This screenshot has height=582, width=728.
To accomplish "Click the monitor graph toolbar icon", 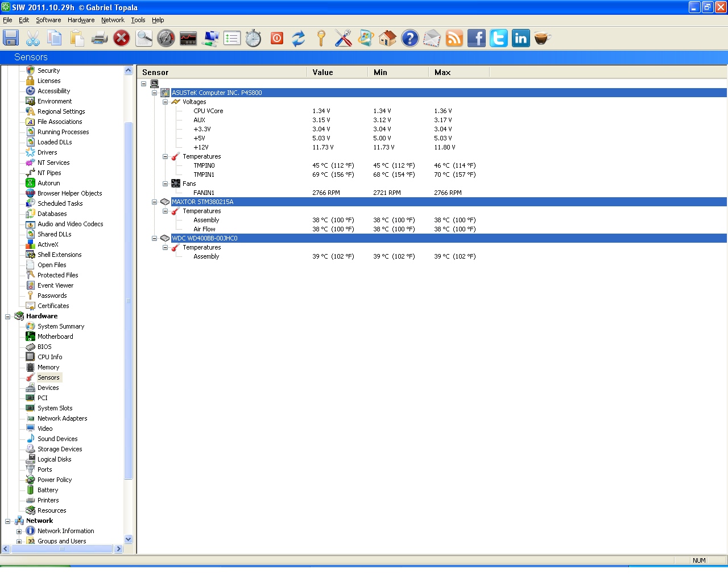I will point(188,38).
